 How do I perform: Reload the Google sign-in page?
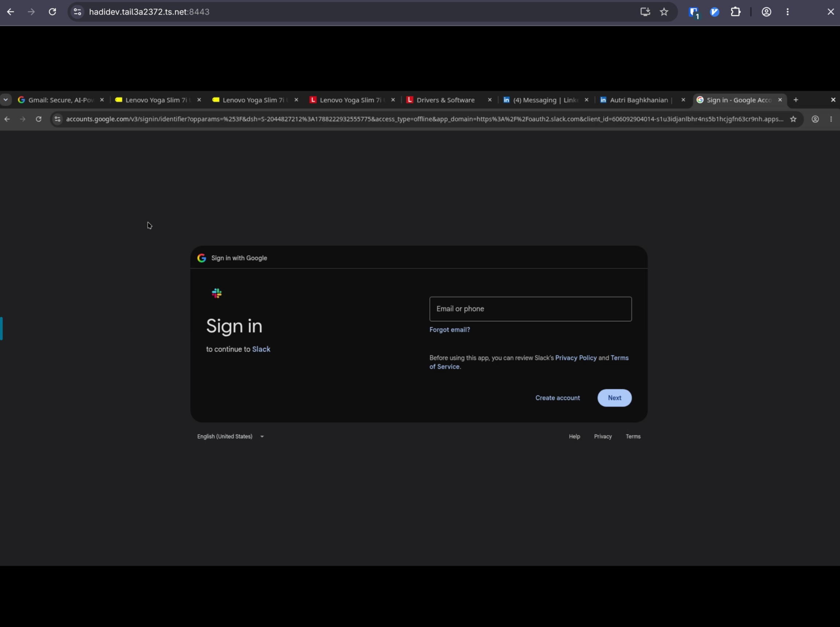(38, 119)
